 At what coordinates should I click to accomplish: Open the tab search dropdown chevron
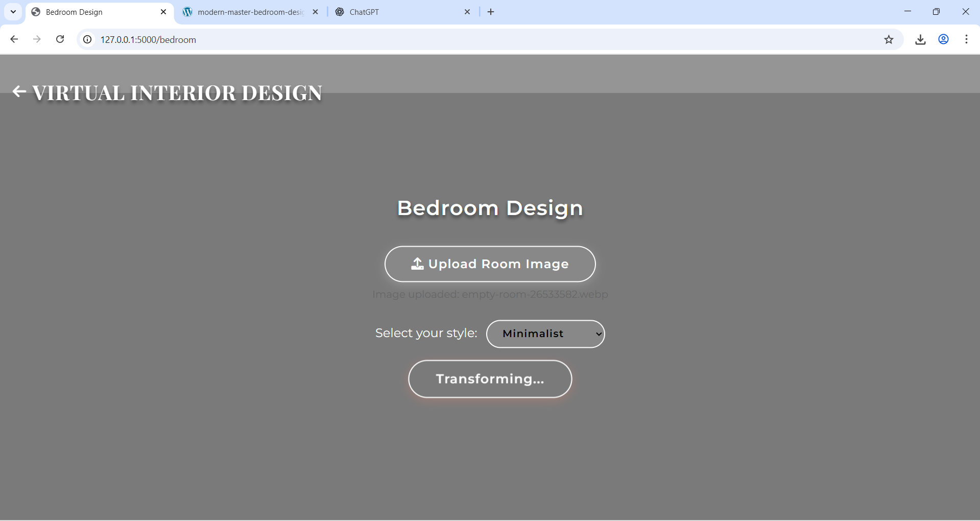(13, 12)
